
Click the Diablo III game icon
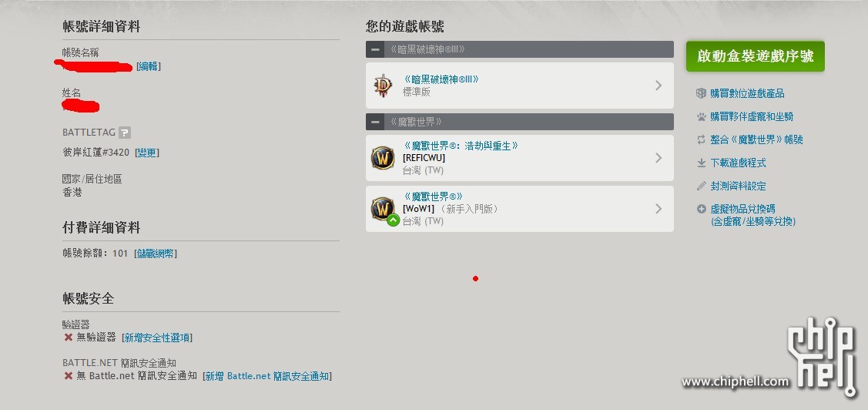click(x=383, y=86)
